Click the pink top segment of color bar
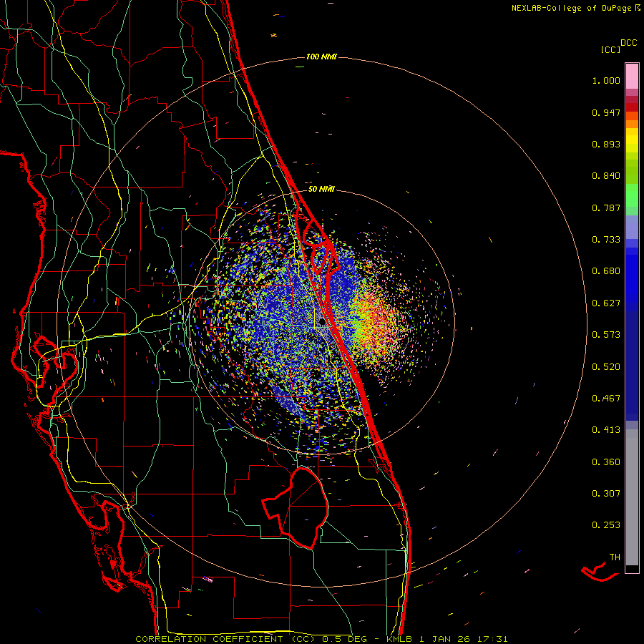644x644 pixels. (632, 77)
